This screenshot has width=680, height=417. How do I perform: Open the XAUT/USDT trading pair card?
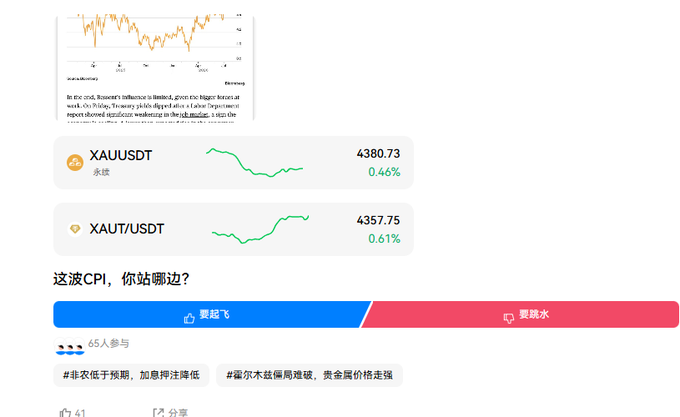[233, 229]
